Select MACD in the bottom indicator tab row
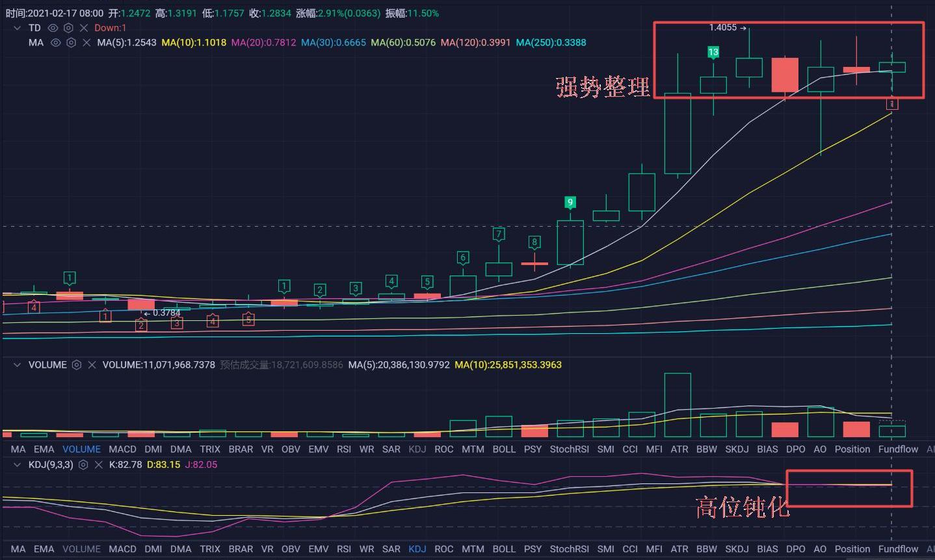 122,549
